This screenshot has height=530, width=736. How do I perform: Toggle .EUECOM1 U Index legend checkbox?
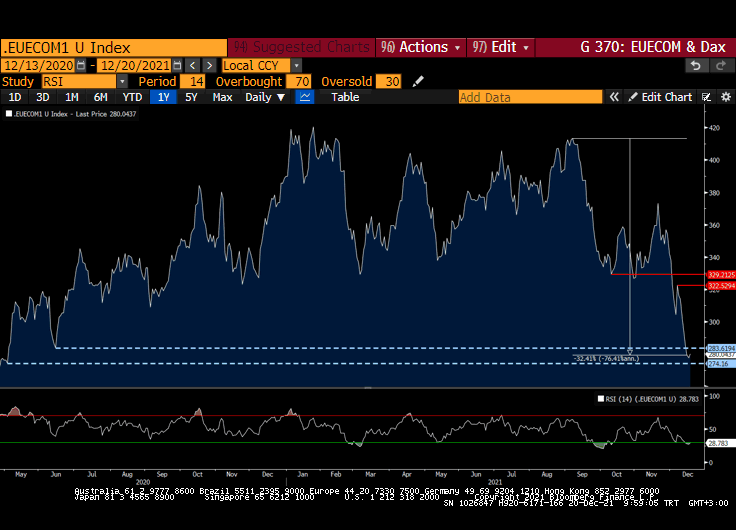(8, 114)
